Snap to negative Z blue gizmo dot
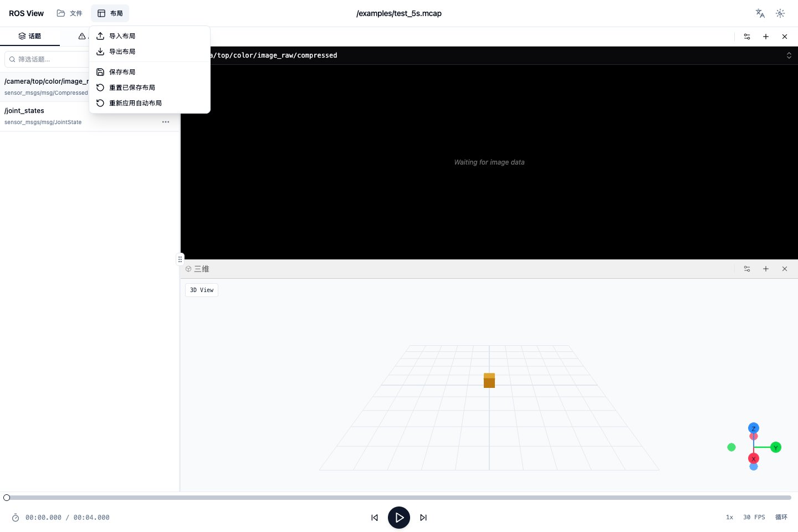The image size is (798, 532). click(x=754, y=467)
